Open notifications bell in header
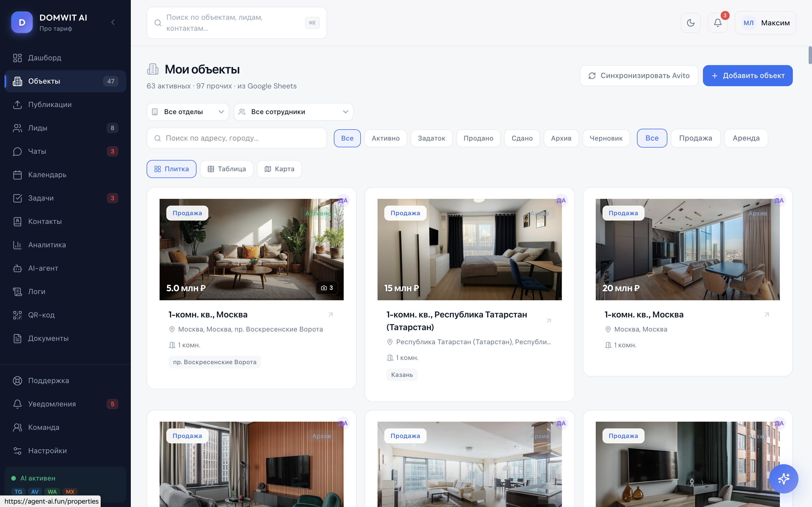 (x=717, y=23)
